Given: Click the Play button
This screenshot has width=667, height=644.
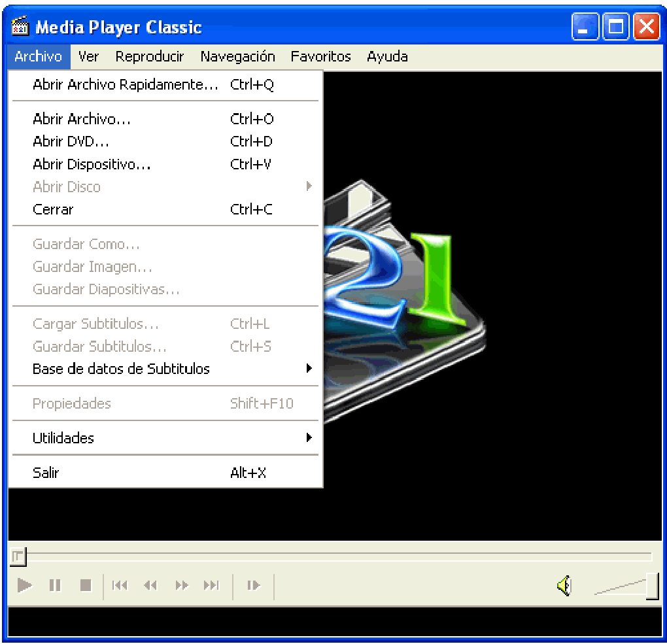Looking at the screenshot, I should point(25,585).
